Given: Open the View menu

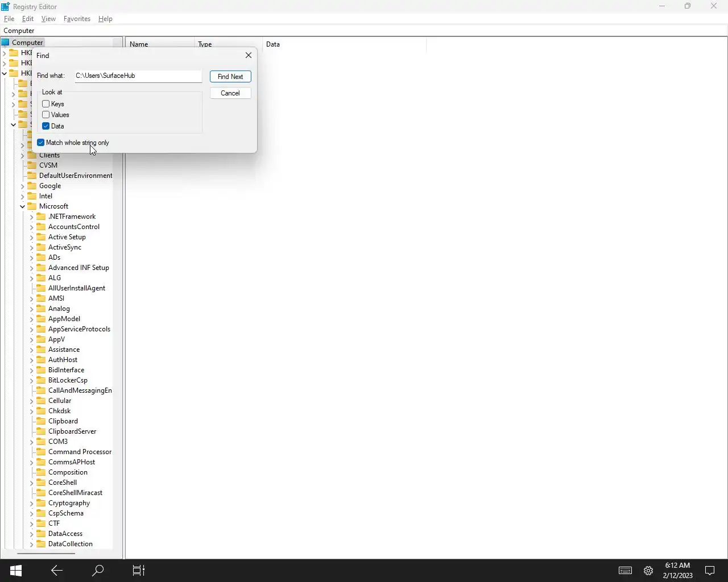Looking at the screenshot, I should point(48,19).
